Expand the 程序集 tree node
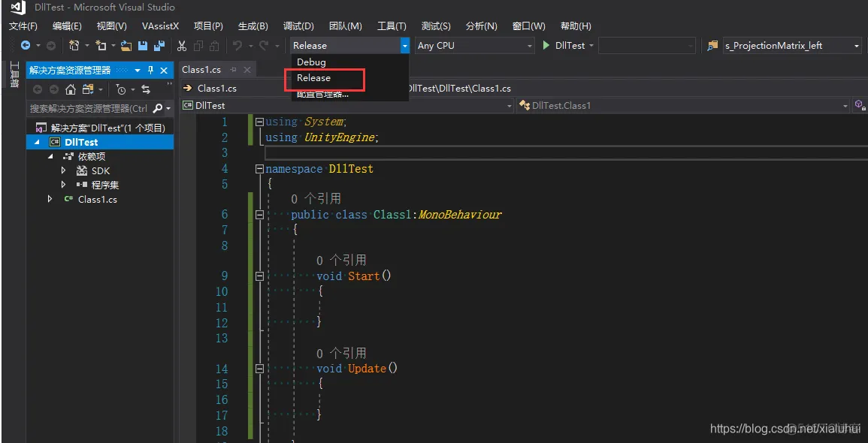The width and height of the screenshot is (868, 443). click(63, 185)
